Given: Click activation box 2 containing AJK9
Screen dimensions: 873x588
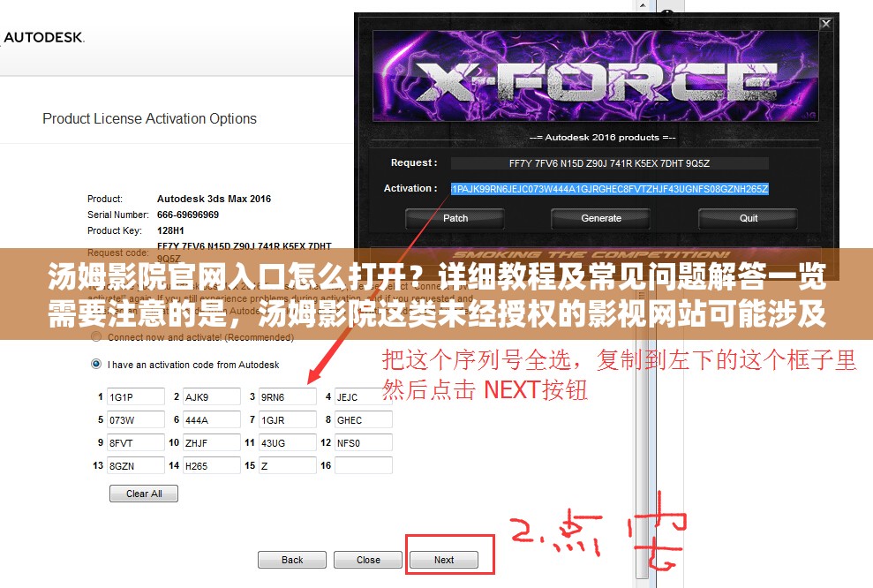Looking at the screenshot, I should [x=212, y=396].
